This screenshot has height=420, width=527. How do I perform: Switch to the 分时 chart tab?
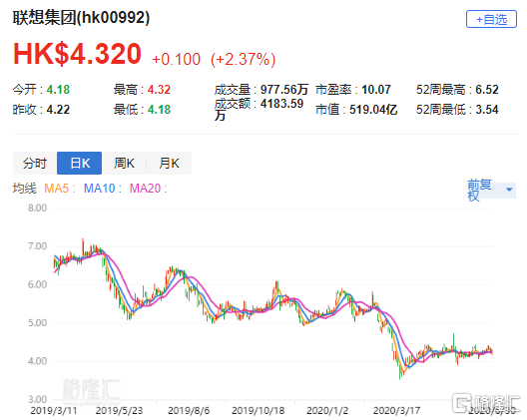click(35, 164)
